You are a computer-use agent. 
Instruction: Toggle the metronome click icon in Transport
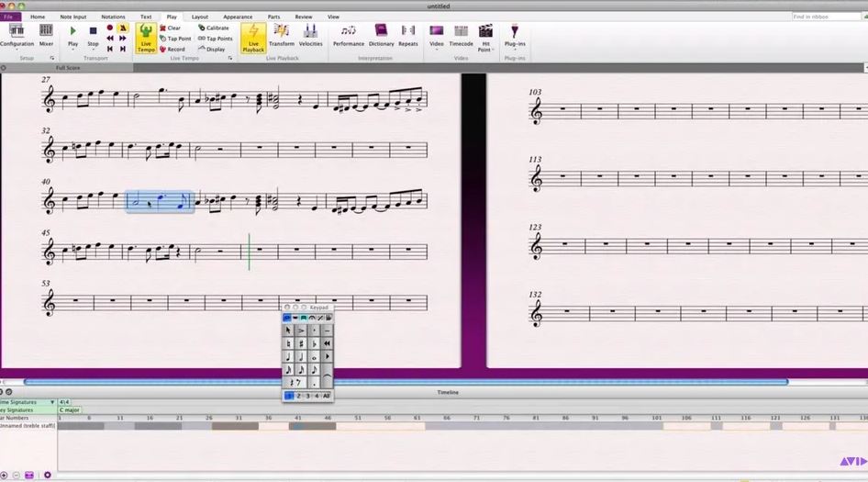[x=123, y=28]
